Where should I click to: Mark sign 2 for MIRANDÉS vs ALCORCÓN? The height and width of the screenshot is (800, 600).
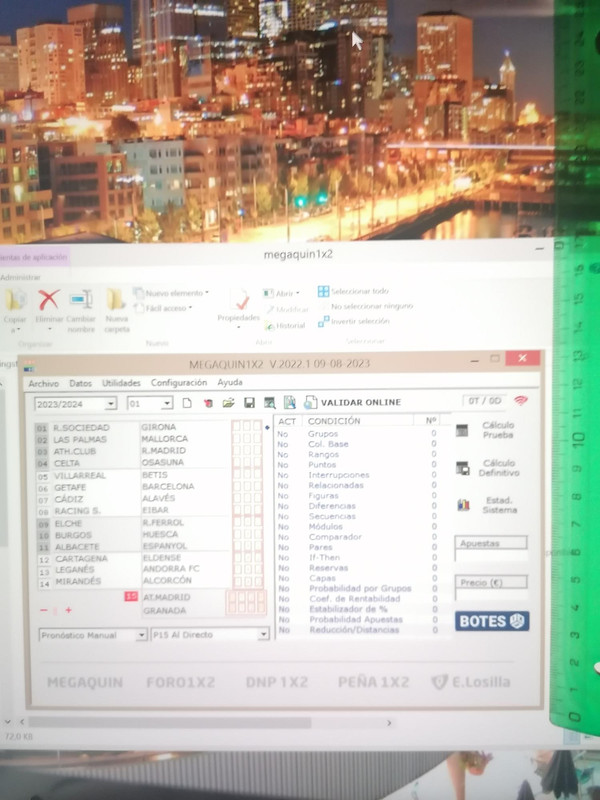pyautogui.click(x=259, y=581)
